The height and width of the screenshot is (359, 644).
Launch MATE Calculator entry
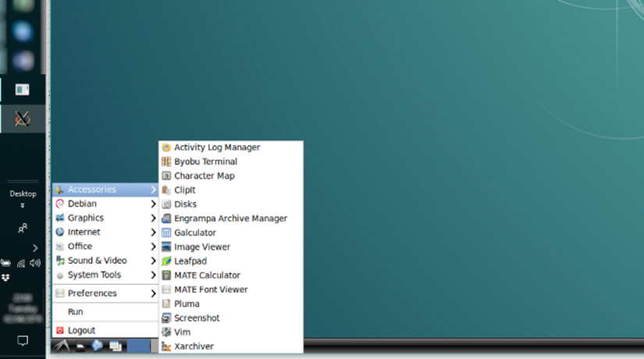(x=231, y=275)
